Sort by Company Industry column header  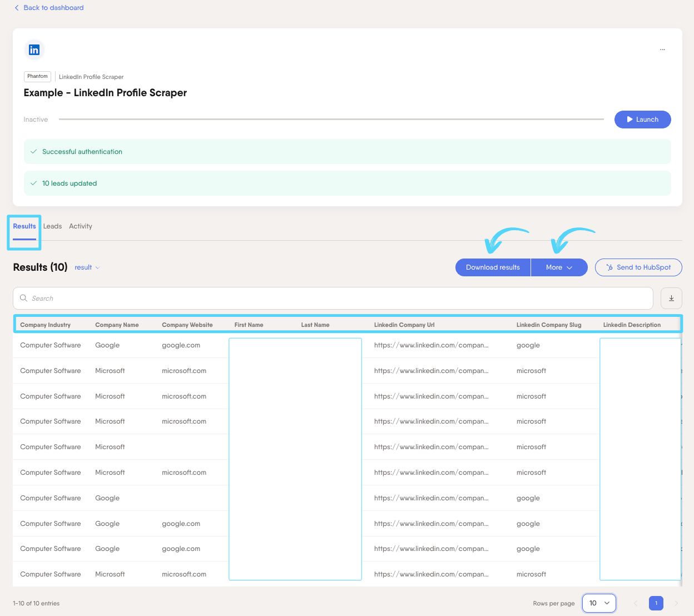pyautogui.click(x=45, y=325)
